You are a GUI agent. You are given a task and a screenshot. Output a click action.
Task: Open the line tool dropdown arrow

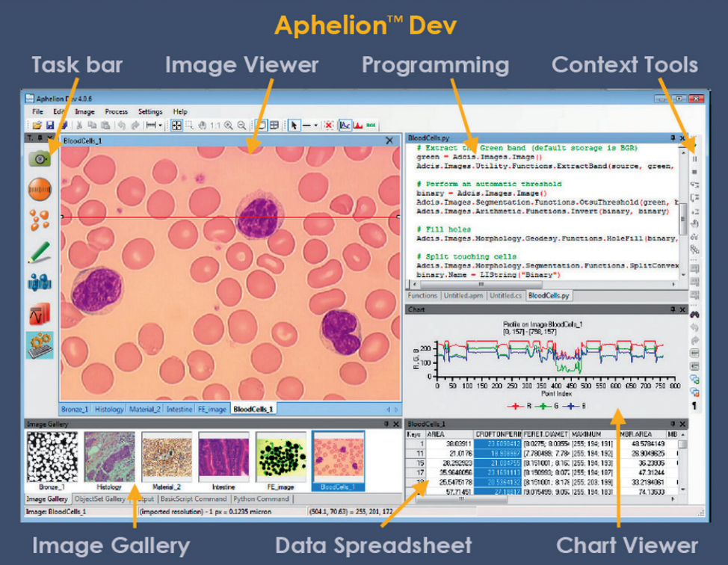click(x=315, y=126)
